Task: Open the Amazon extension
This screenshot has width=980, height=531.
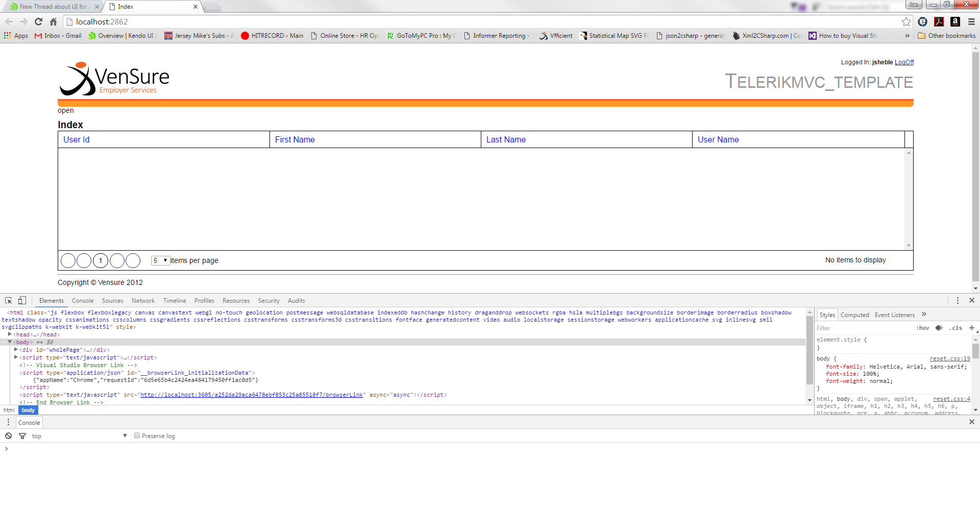Action: click(955, 21)
